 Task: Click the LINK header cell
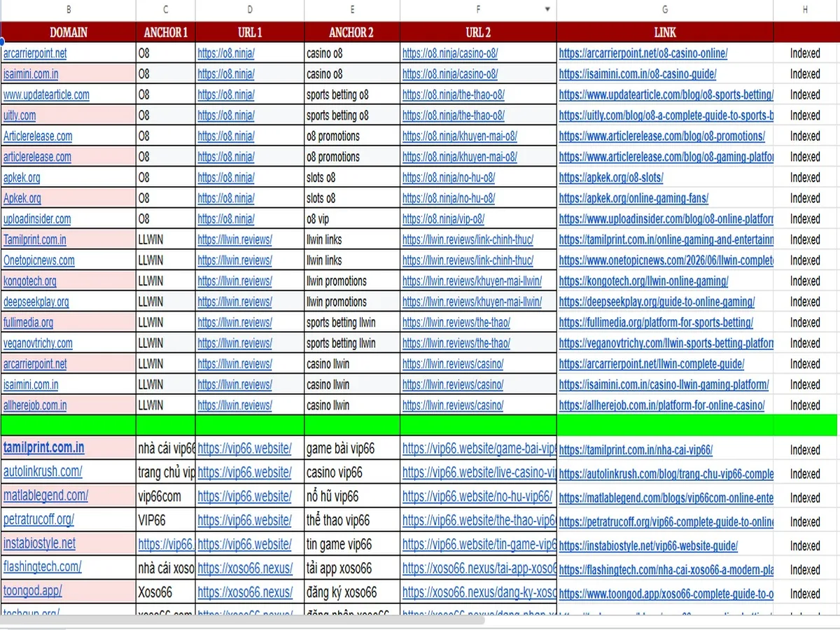pos(665,32)
